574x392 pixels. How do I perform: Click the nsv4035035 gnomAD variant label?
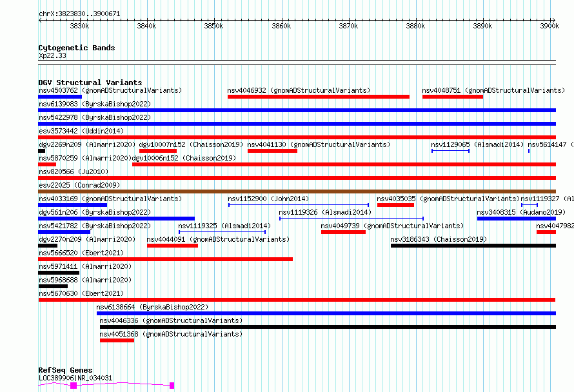(x=448, y=199)
